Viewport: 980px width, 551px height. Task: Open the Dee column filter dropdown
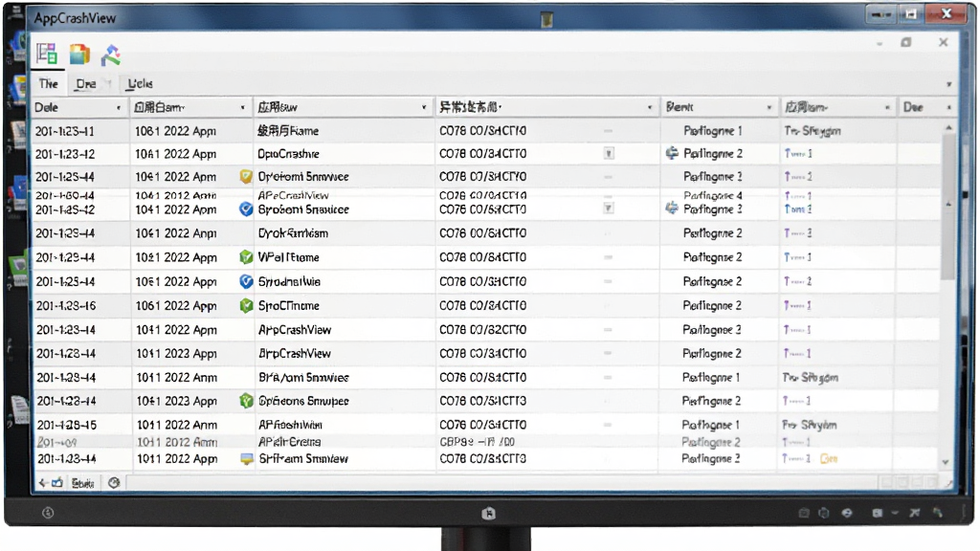point(948,108)
